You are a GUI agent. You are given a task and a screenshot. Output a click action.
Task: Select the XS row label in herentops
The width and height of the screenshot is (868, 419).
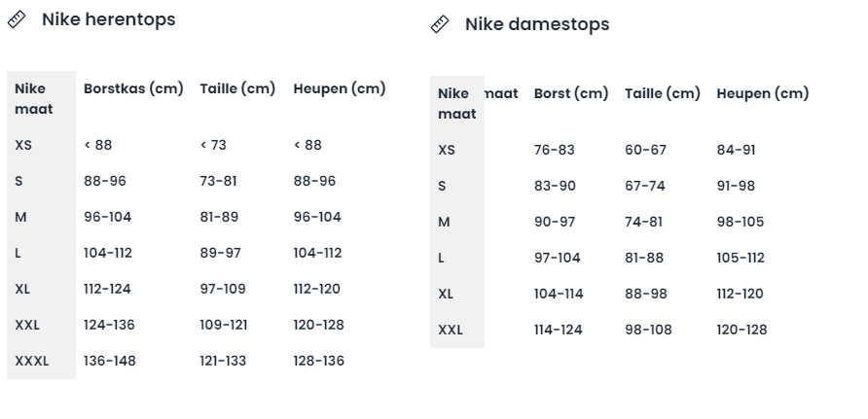pyautogui.click(x=23, y=146)
